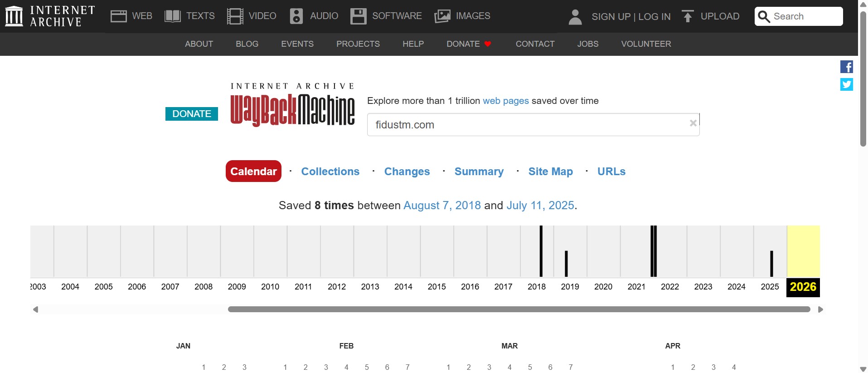Open the Contact menu item

tap(535, 44)
